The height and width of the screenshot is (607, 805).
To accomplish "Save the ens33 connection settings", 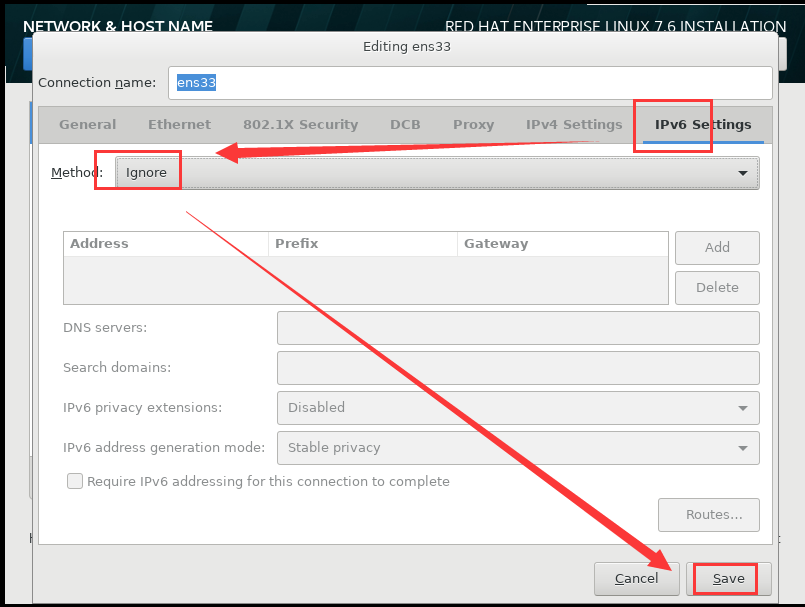I will [x=726, y=578].
